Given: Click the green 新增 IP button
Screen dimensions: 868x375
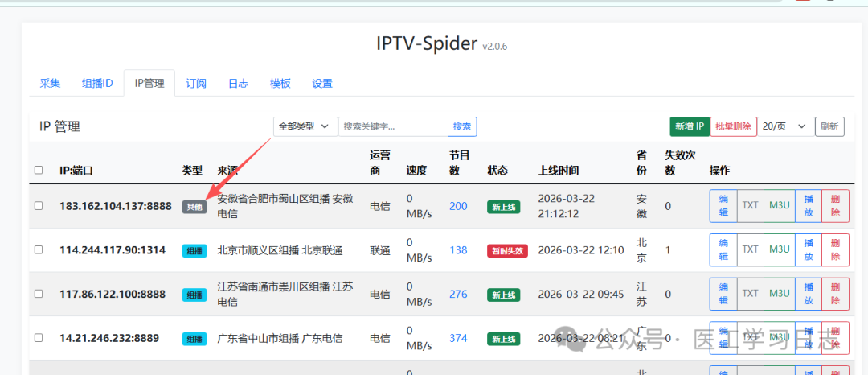Looking at the screenshot, I should (x=690, y=126).
